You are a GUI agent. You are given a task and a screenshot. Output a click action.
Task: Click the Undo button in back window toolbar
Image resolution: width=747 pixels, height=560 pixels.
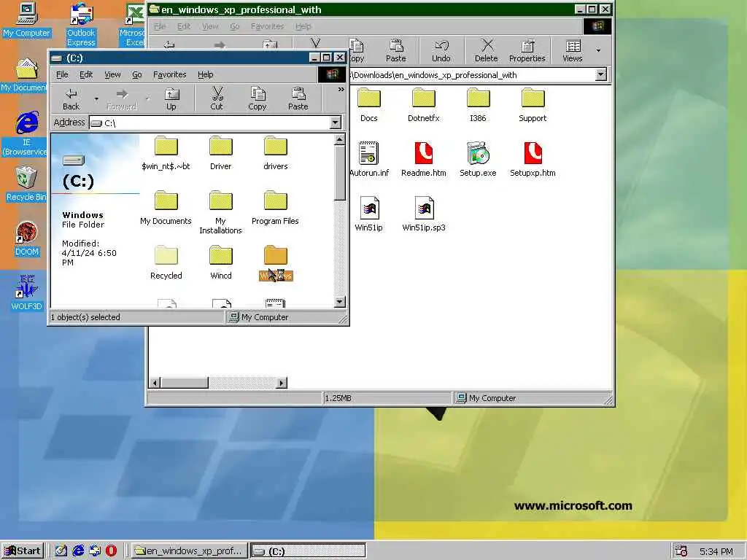(441, 50)
